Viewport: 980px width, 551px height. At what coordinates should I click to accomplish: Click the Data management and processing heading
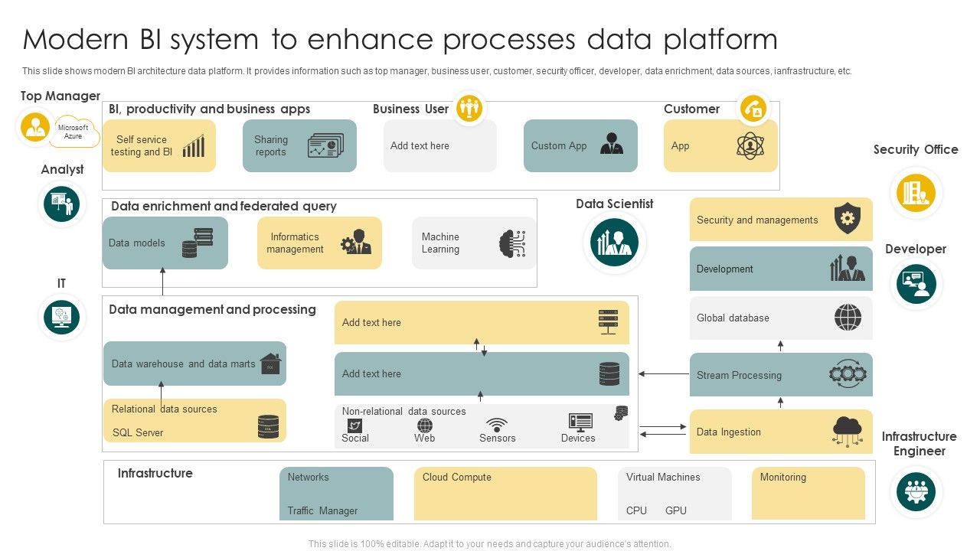coord(212,309)
